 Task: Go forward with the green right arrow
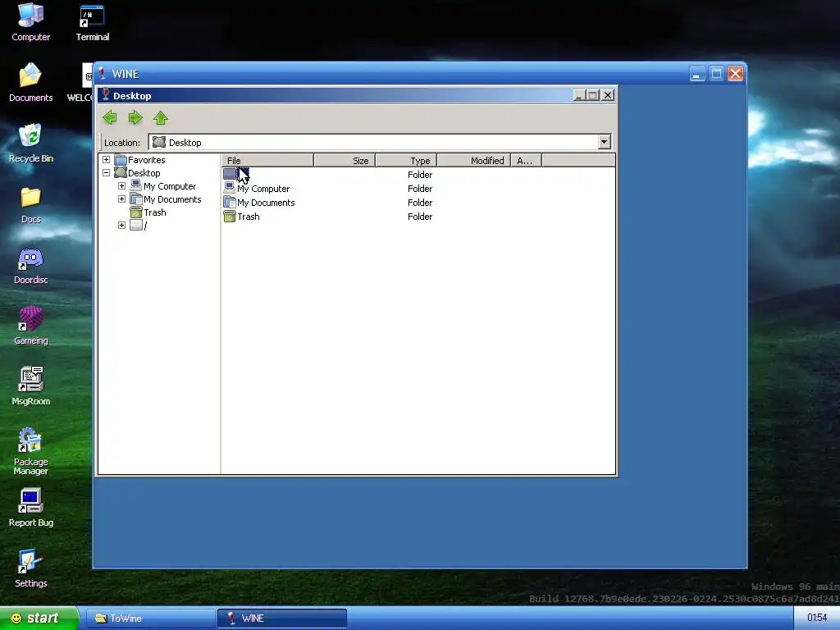pos(135,117)
